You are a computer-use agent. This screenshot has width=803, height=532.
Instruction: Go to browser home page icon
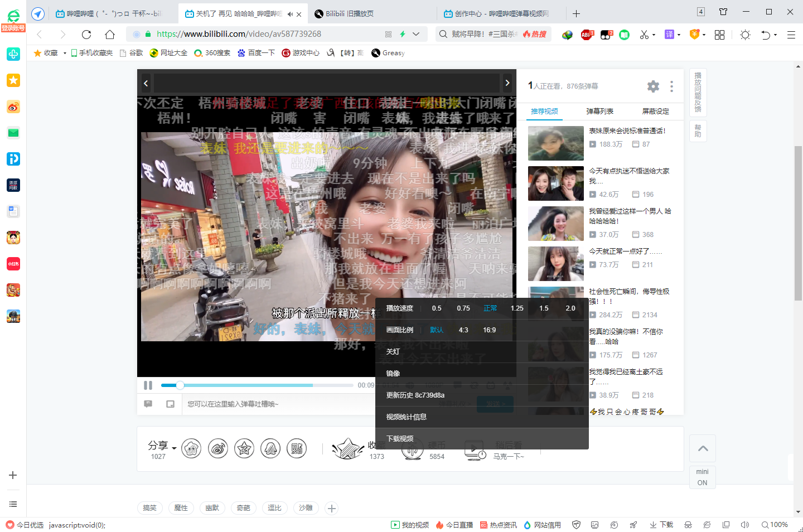pyautogui.click(x=110, y=35)
